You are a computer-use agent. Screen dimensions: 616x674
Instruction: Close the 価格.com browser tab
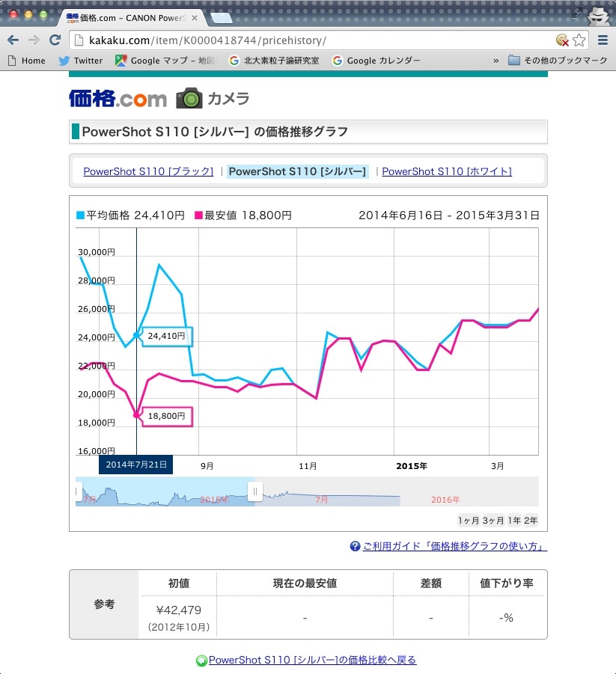point(195,18)
